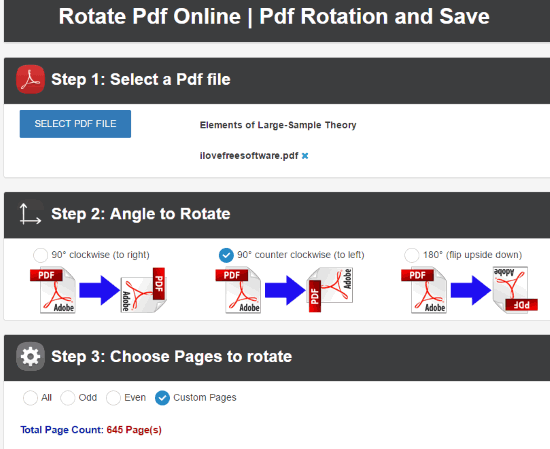550x449 pixels.
Task: Click the file name ilovefreesoftware.pdf
Action: click(249, 156)
